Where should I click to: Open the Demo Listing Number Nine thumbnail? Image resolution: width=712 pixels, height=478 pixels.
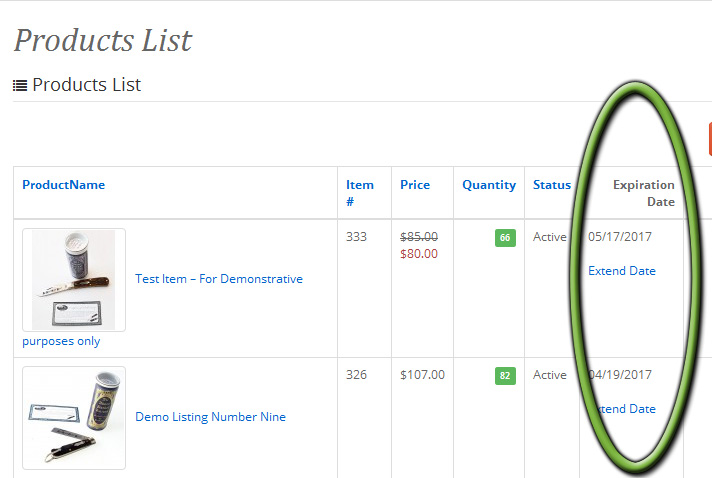coord(74,418)
